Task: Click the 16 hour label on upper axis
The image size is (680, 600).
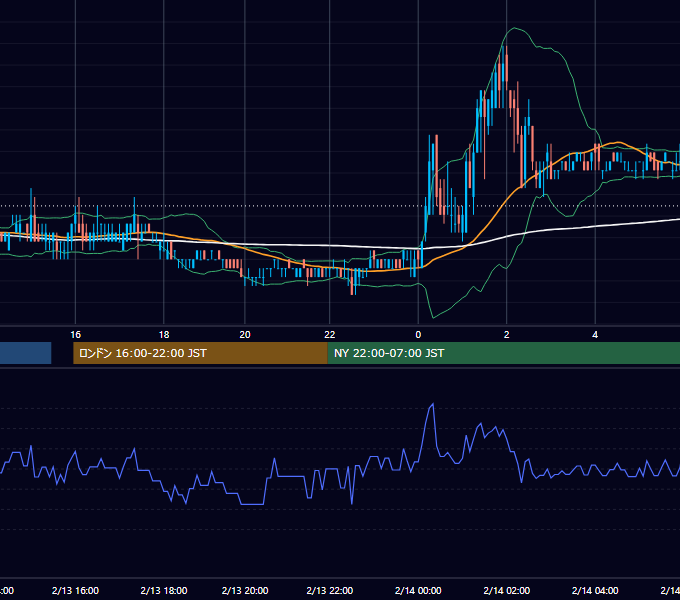Action: (x=75, y=335)
